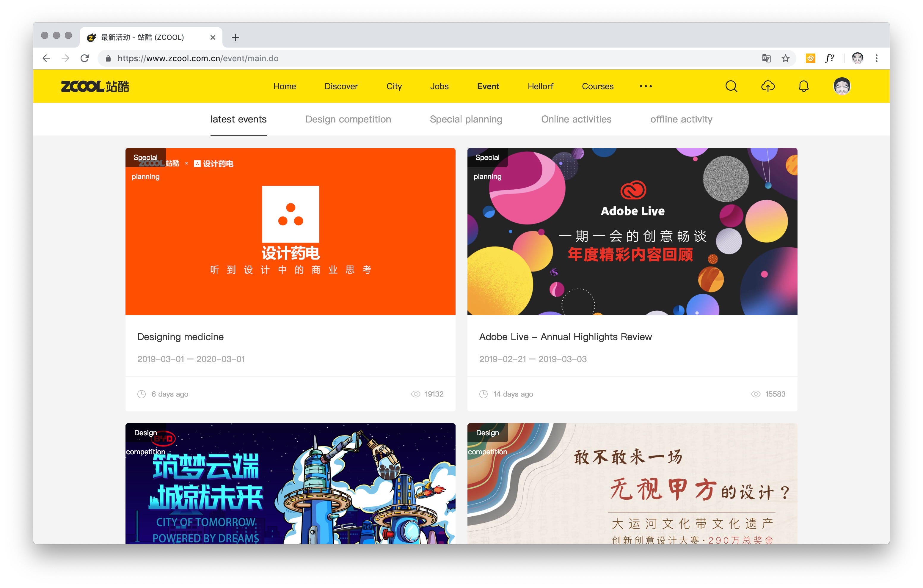Click the orange extension icon in toolbar

click(810, 58)
